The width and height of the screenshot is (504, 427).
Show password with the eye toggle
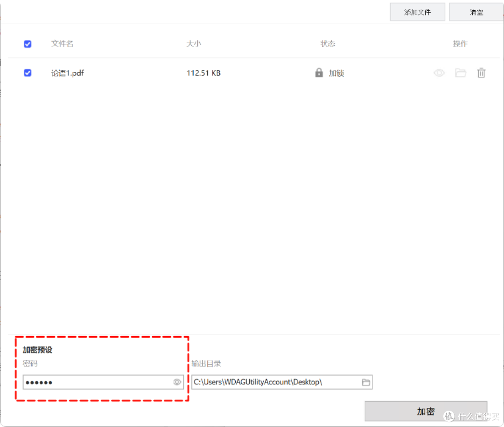point(177,382)
